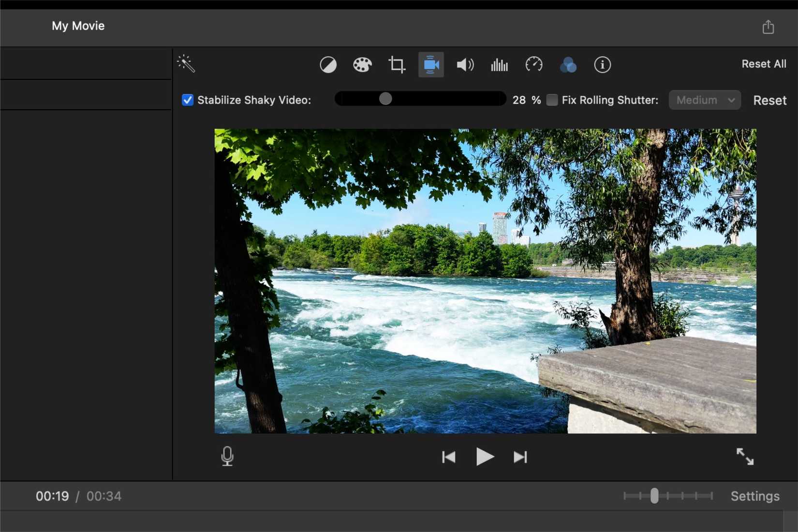Image resolution: width=798 pixels, height=532 pixels.
Task: Uncheck Stabilize Shaky Video
Action: [188, 100]
